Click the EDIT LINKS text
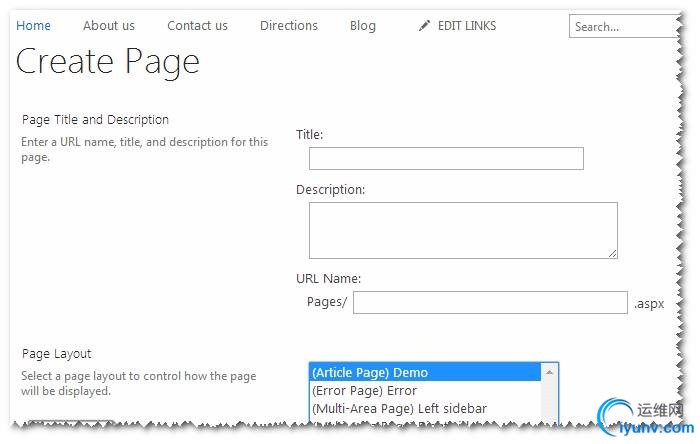 pyautogui.click(x=467, y=26)
